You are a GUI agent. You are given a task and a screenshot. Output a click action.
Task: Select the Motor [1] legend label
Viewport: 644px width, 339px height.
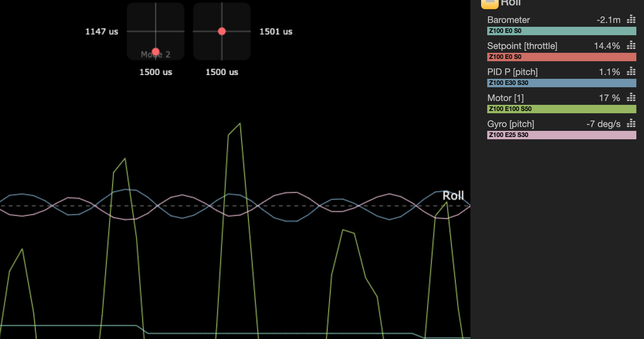(x=505, y=98)
